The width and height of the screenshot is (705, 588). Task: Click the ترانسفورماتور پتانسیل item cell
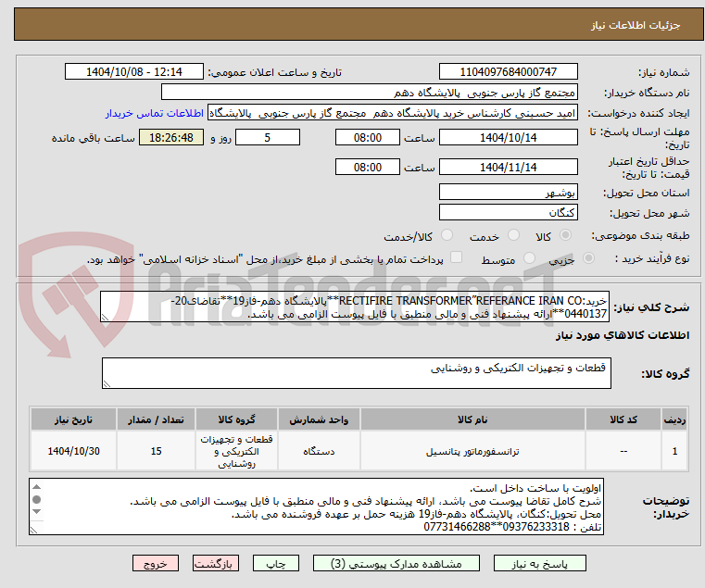472,451
